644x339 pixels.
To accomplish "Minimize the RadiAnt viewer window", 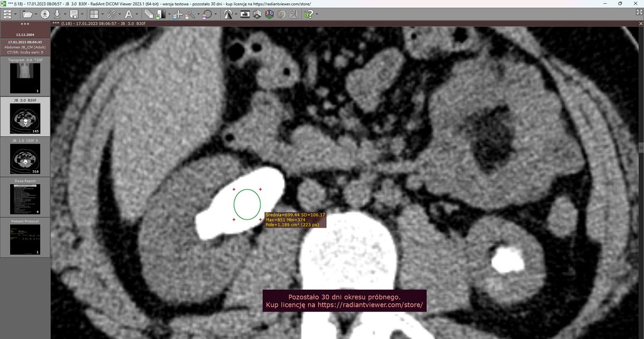I will point(606,3).
